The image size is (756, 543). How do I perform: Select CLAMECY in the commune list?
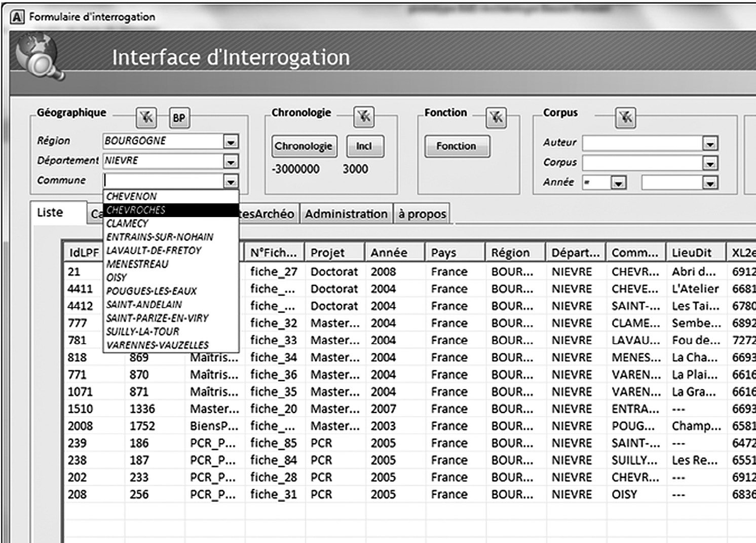[x=171, y=223]
